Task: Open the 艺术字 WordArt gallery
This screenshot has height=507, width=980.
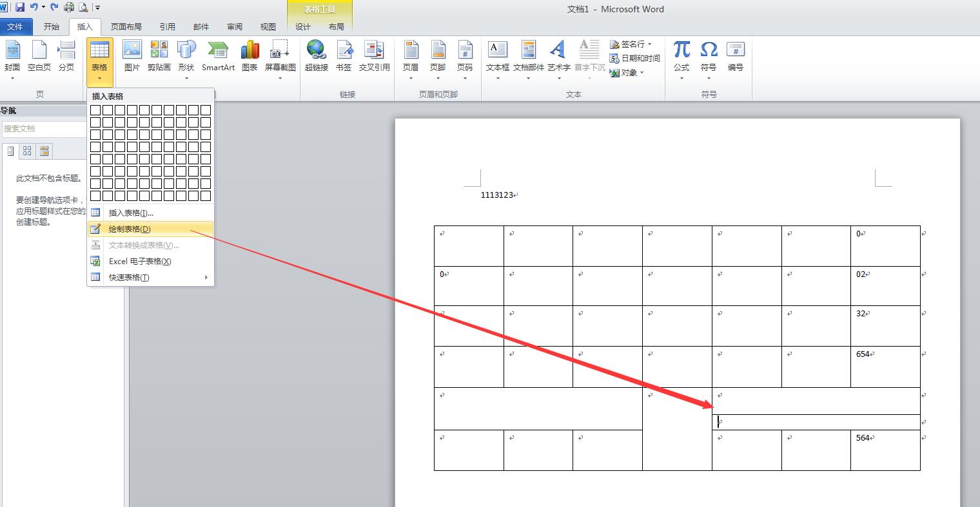Action: tap(558, 61)
